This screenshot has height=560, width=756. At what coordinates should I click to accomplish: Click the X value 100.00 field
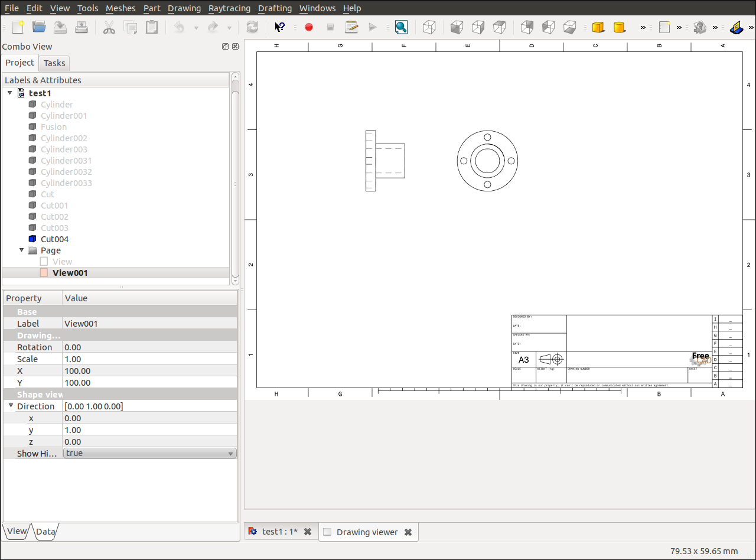pyautogui.click(x=150, y=371)
